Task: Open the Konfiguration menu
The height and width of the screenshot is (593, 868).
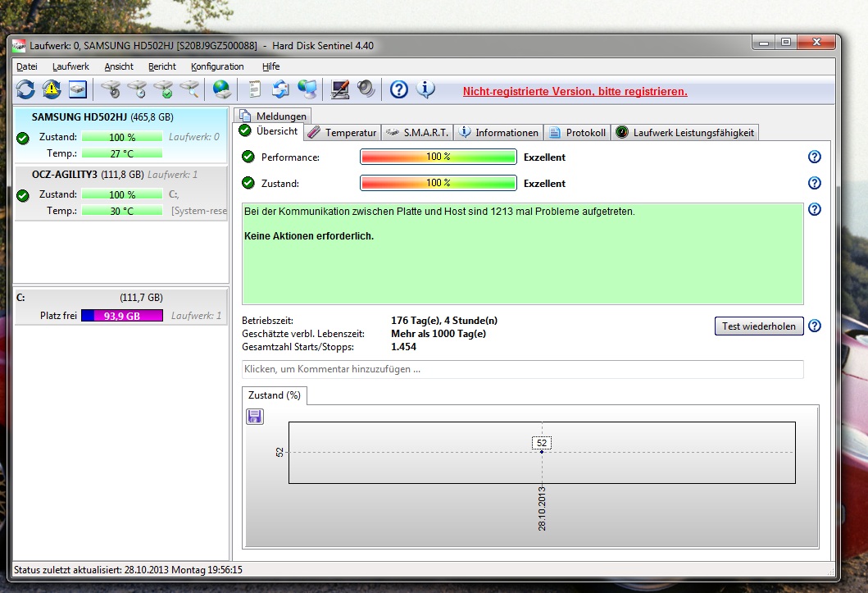Action: coord(217,66)
